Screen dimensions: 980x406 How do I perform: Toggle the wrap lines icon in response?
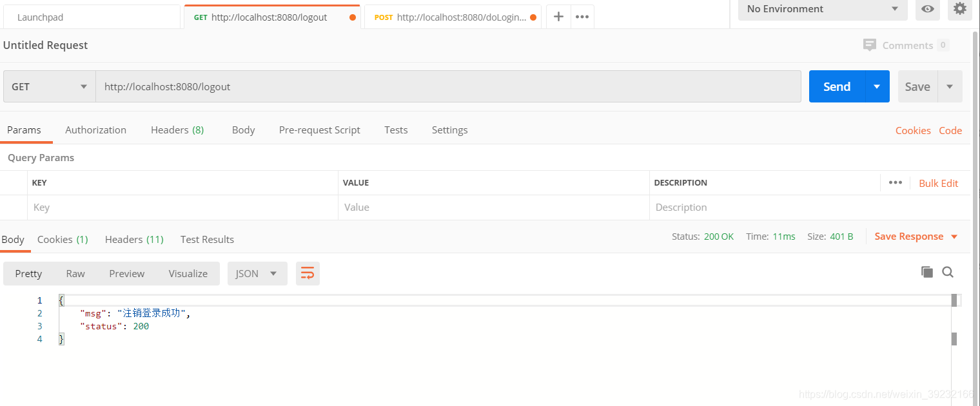click(308, 273)
